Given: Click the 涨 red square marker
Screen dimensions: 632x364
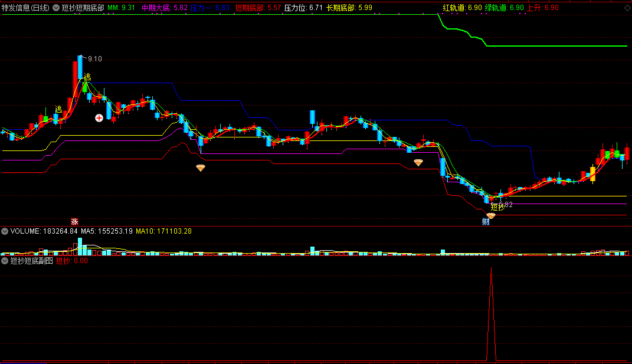Looking at the screenshot, I should [74, 222].
